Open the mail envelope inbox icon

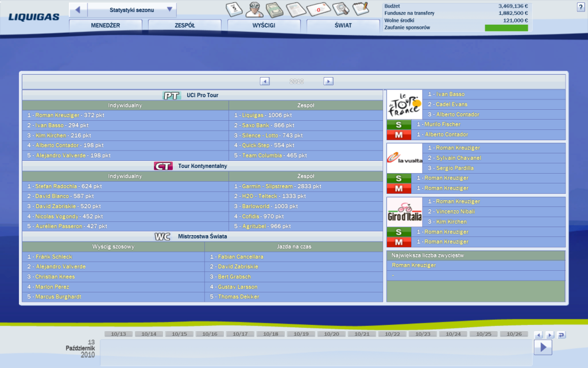click(x=318, y=9)
